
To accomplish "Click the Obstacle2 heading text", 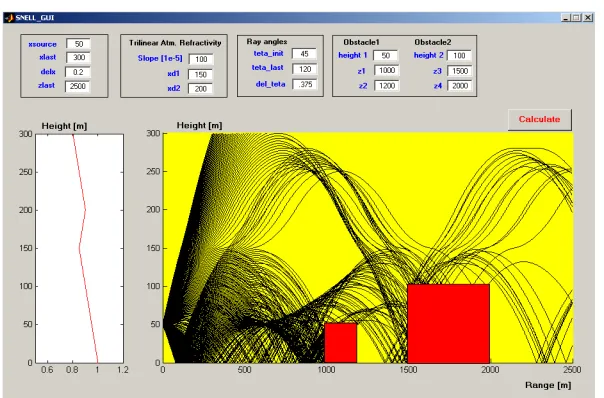I will pos(433,42).
